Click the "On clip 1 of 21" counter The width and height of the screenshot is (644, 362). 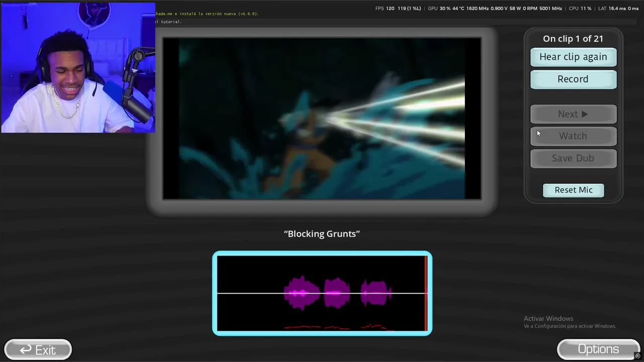pyautogui.click(x=573, y=39)
